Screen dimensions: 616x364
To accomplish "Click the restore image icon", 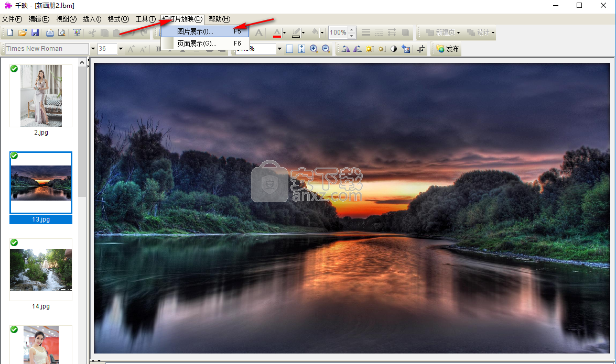I will click(x=406, y=49).
